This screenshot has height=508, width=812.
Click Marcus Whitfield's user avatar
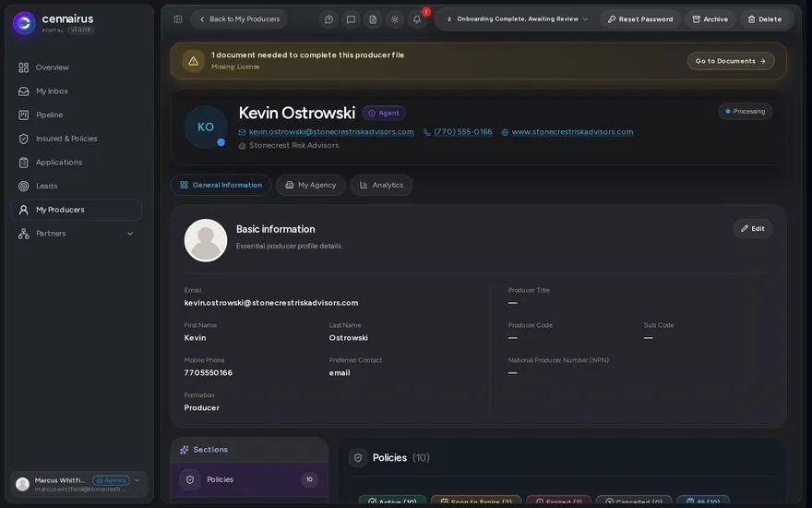[22, 484]
